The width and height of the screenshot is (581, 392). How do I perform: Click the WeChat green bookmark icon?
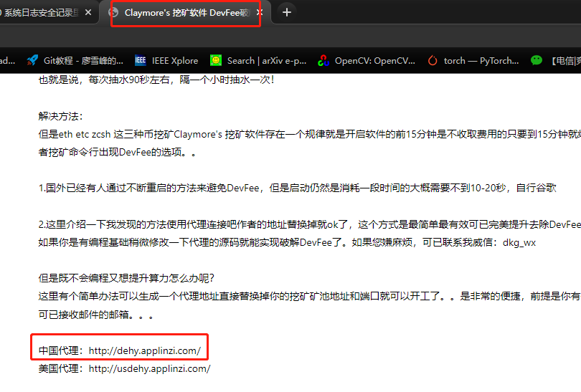click(x=536, y=60)
